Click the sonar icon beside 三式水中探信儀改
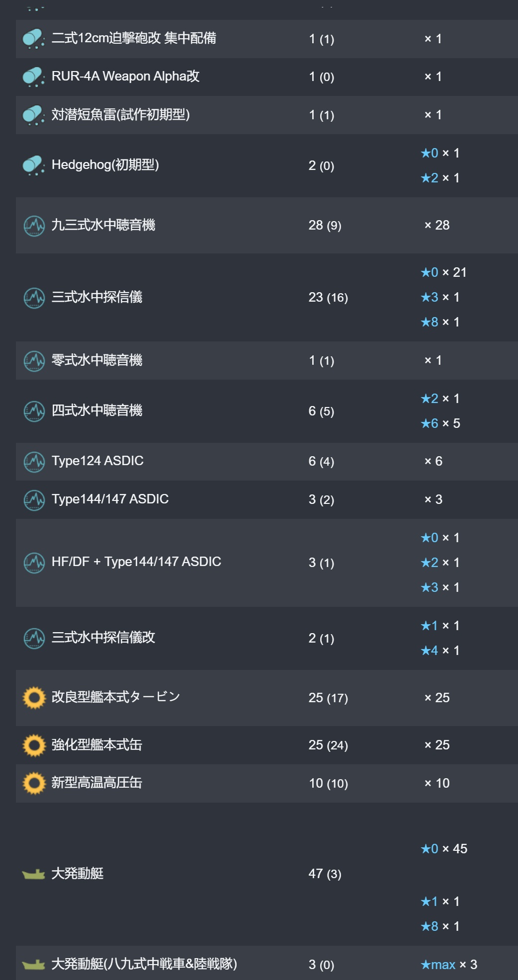Viewport: 518px width, 980px height. pos(34,638)
